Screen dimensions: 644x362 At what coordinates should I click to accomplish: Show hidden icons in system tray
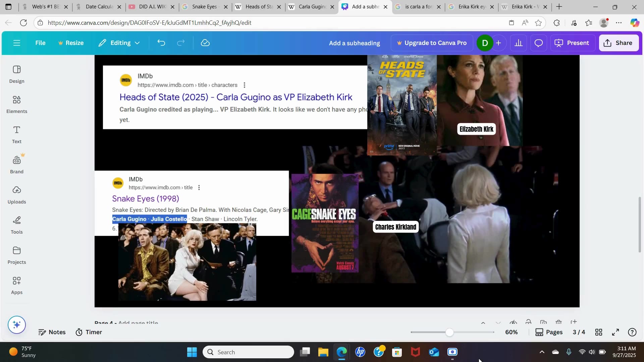542,352
